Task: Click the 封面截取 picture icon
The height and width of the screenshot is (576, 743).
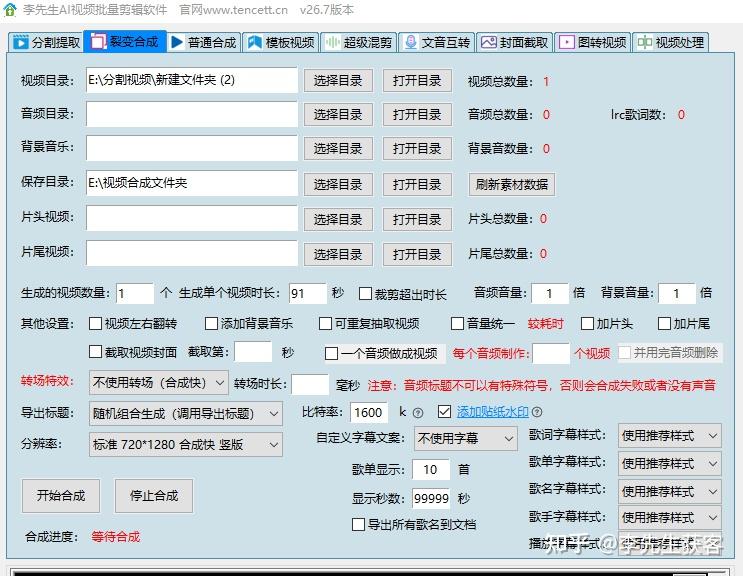Action: (x=489, y=42)
